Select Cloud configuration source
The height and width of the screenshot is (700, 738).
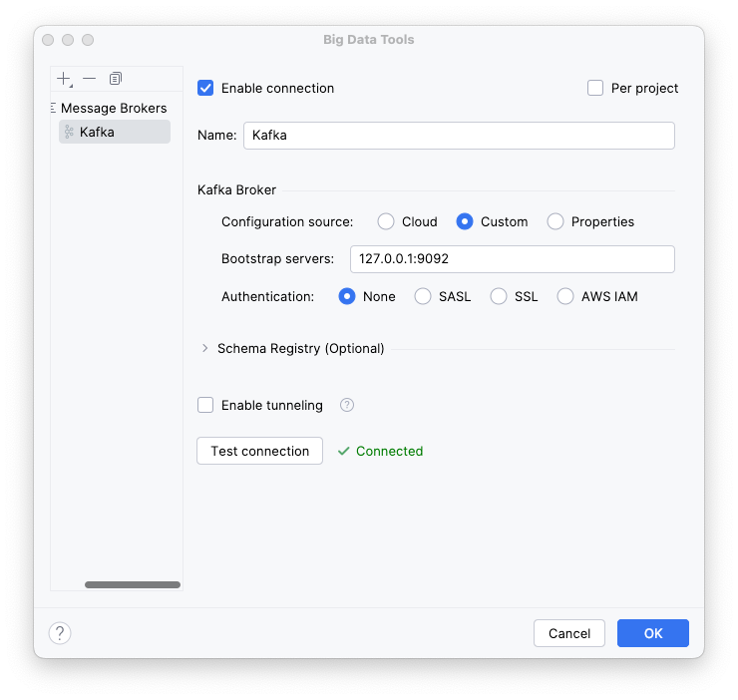pyautogui.click(x=386, y=221)
